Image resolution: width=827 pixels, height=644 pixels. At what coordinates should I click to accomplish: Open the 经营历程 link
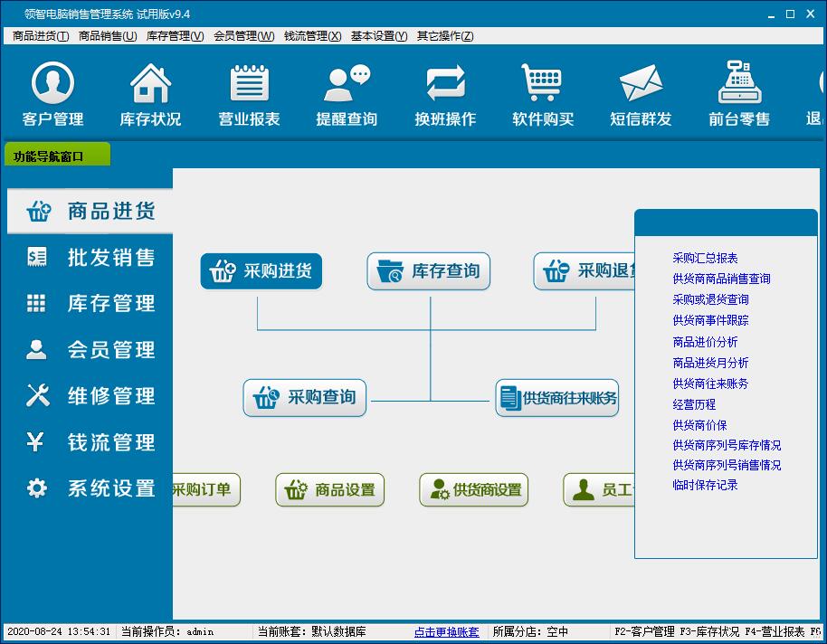point(694,404)
